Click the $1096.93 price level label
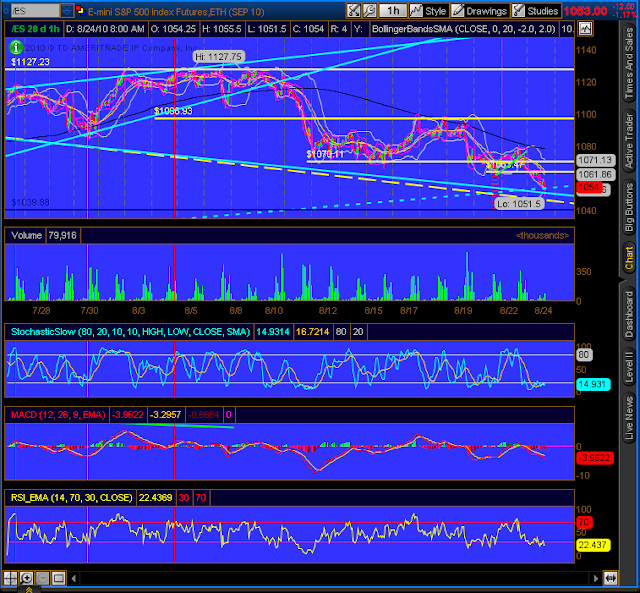Screen dimensions: 640x593 click(x=173, y=111)
